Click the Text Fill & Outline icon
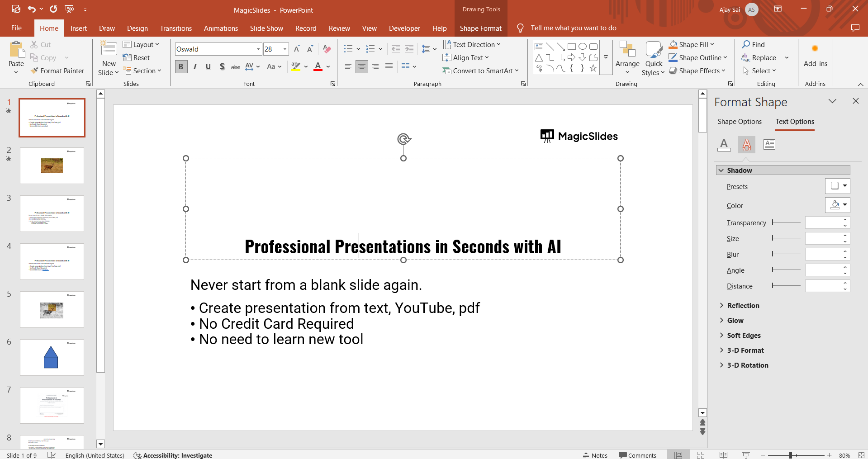 tap(724, 145)
